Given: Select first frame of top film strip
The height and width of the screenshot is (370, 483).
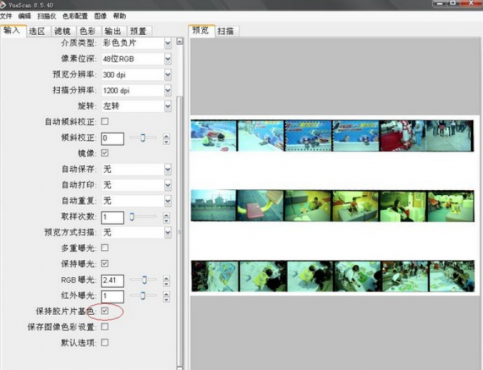Looking at the screenshot, I should tap(214, 136).
